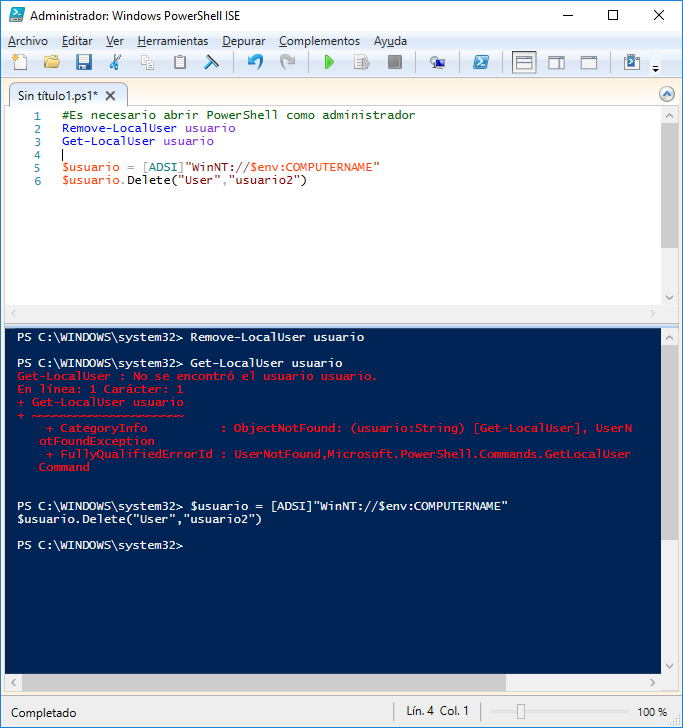Click the Cut scissors icon

115,62
